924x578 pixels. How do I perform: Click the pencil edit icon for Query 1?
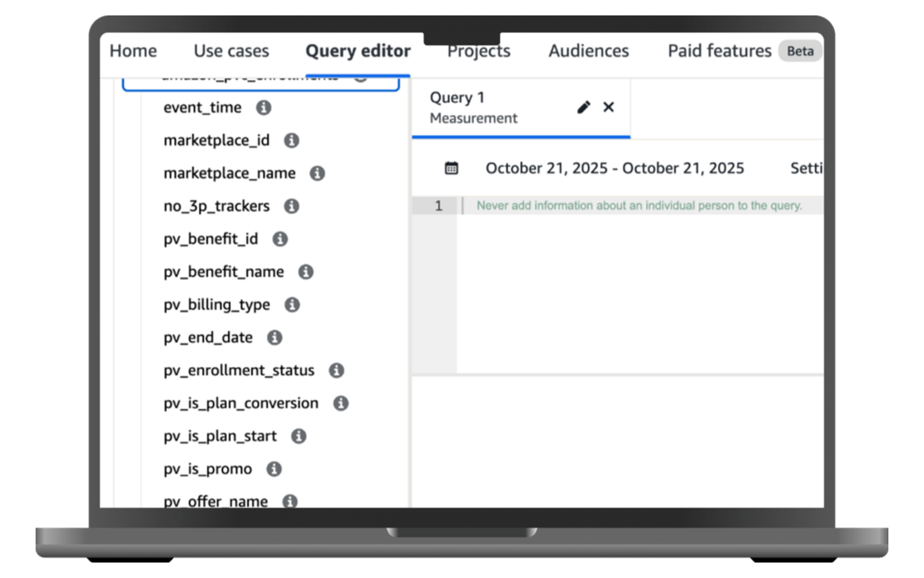click(583, 107)
